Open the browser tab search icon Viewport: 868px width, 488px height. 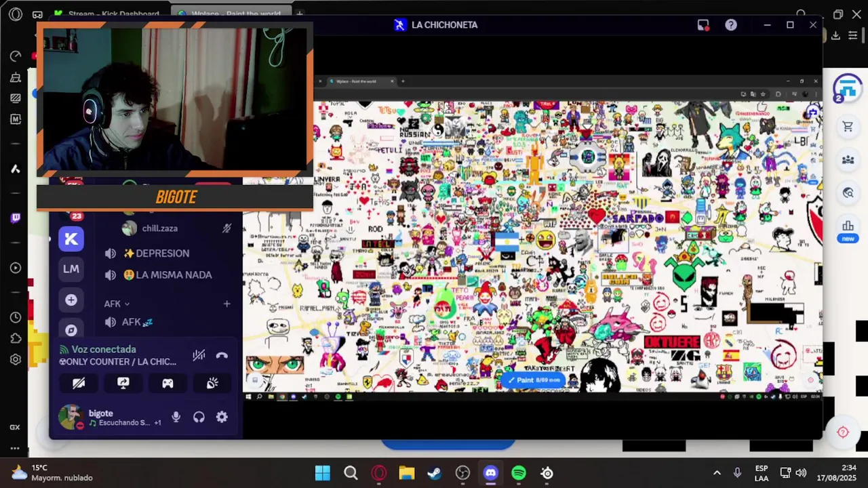click(801, 14)
